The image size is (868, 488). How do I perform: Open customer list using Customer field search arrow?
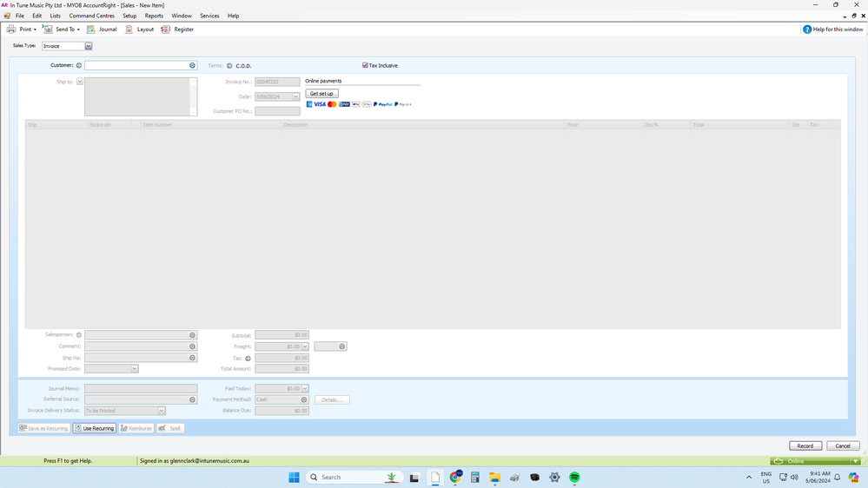192,66
